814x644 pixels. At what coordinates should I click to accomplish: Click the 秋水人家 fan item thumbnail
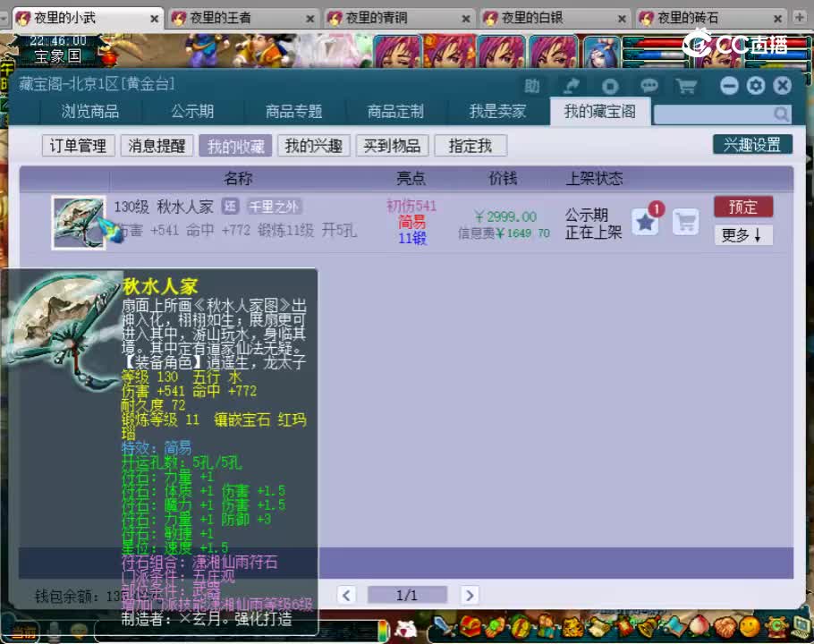pos(79,223)
